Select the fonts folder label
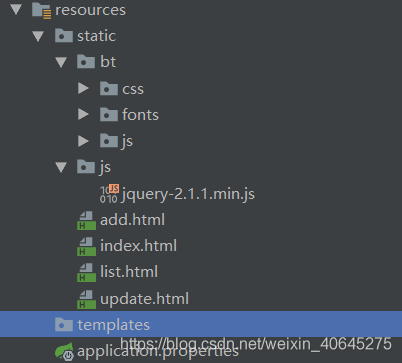This screenshot has height=363, width=402. coord(140,115)
